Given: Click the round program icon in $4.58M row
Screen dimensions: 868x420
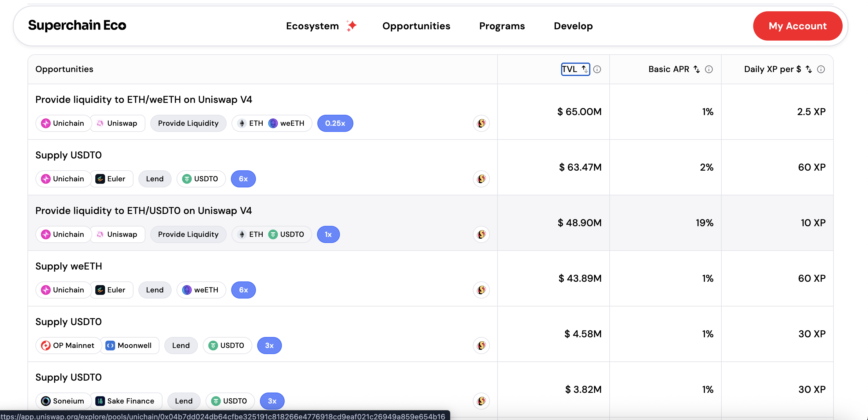Looking at the screenshot, I should pos(481,346).
